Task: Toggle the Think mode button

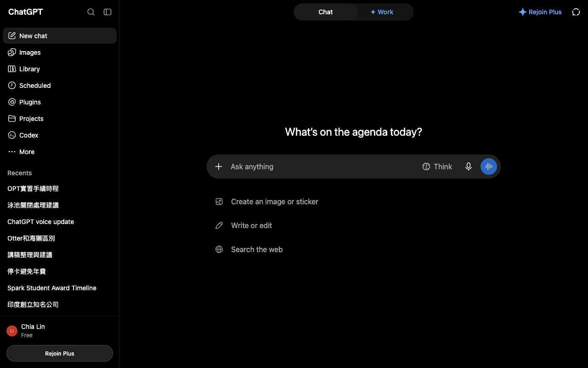Action: pyautogui.click(x=437, y=167)
